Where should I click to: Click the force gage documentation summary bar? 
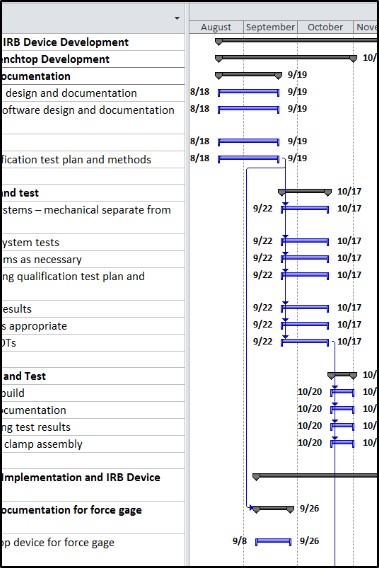273,509
